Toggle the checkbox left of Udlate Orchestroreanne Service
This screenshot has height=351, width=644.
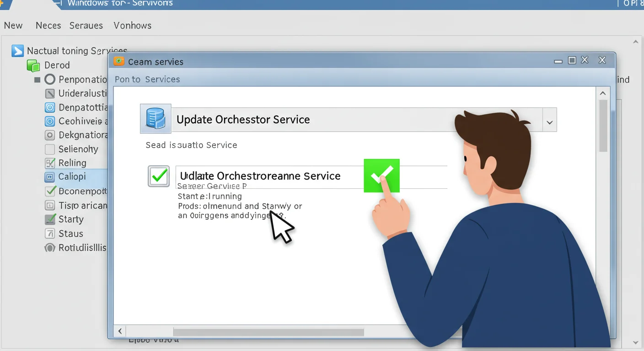(159, 176)
